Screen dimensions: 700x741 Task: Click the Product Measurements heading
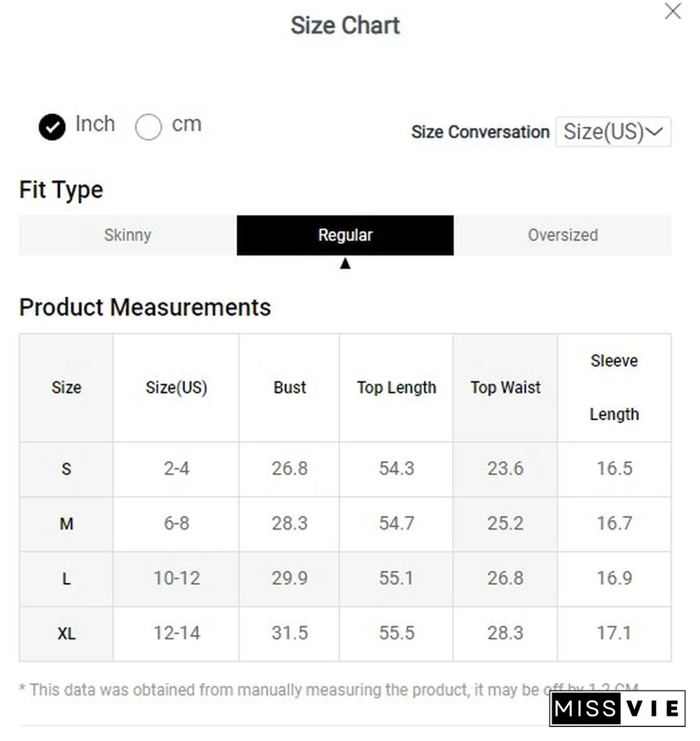pos(145,307)
